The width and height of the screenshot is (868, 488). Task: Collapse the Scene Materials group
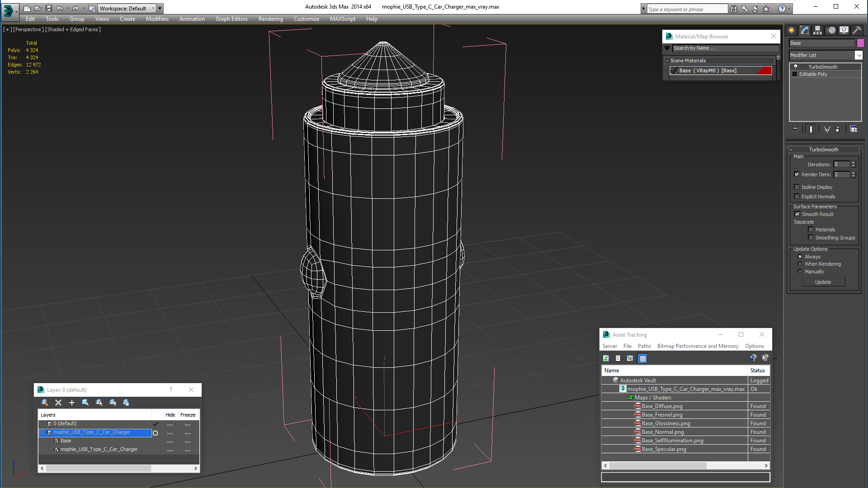(x=667, y=61)
